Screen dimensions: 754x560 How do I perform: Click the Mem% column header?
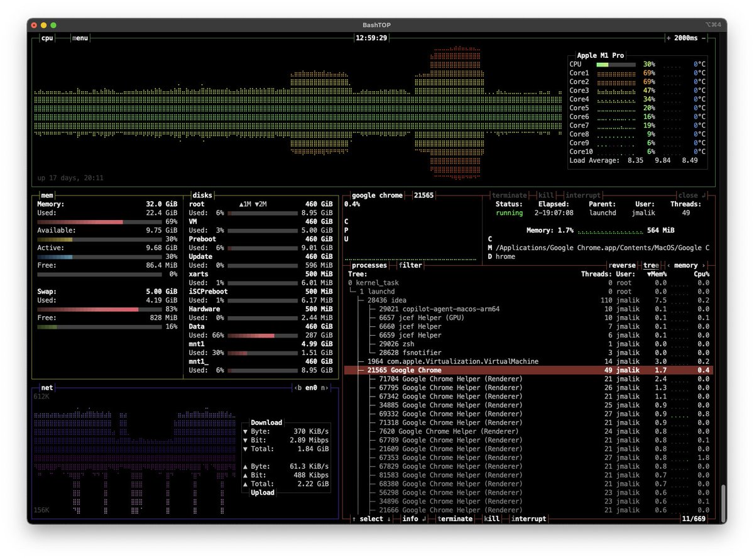[x=657, y=274]
